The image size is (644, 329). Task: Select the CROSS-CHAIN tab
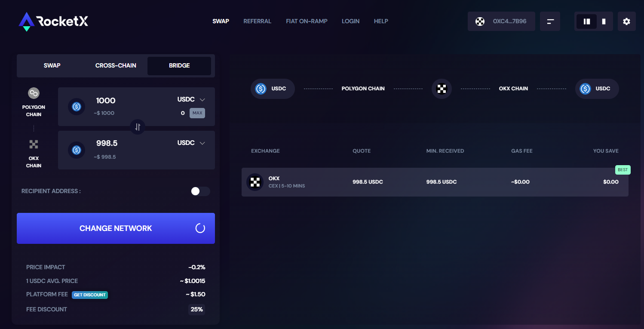coord(116,66)
